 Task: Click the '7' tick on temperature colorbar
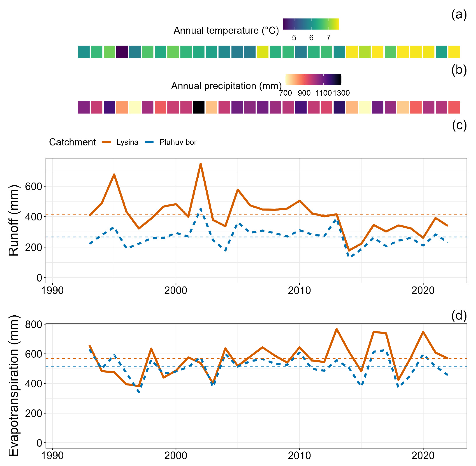pyautogui.click(x=329, y=38)
